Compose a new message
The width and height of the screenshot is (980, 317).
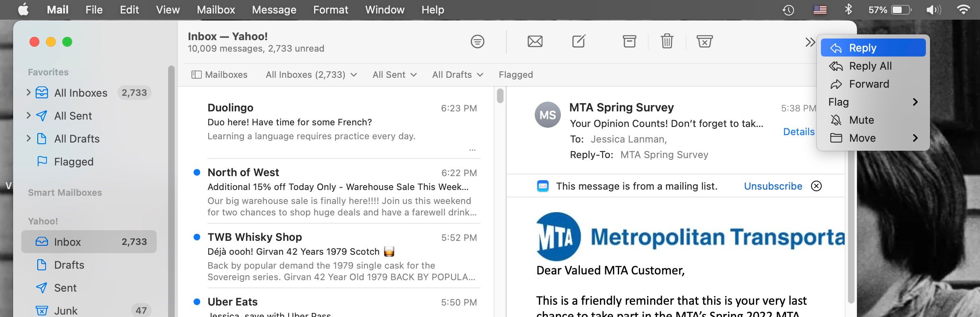tap(579, 41)
